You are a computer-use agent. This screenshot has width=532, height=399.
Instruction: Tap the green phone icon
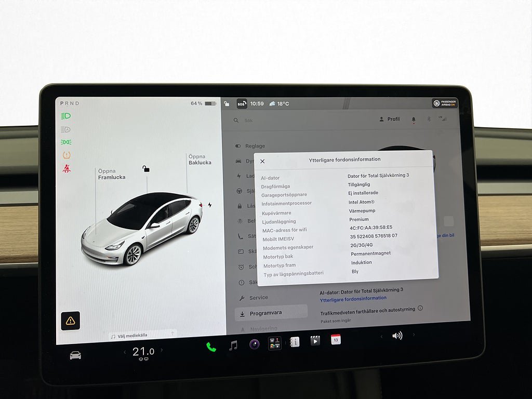coord(211,347)
